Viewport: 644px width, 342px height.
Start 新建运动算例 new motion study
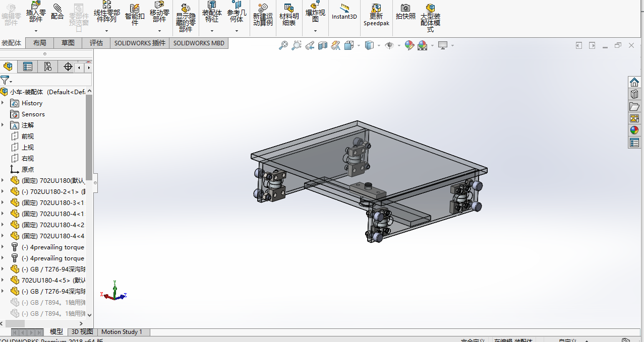[263, 15]
